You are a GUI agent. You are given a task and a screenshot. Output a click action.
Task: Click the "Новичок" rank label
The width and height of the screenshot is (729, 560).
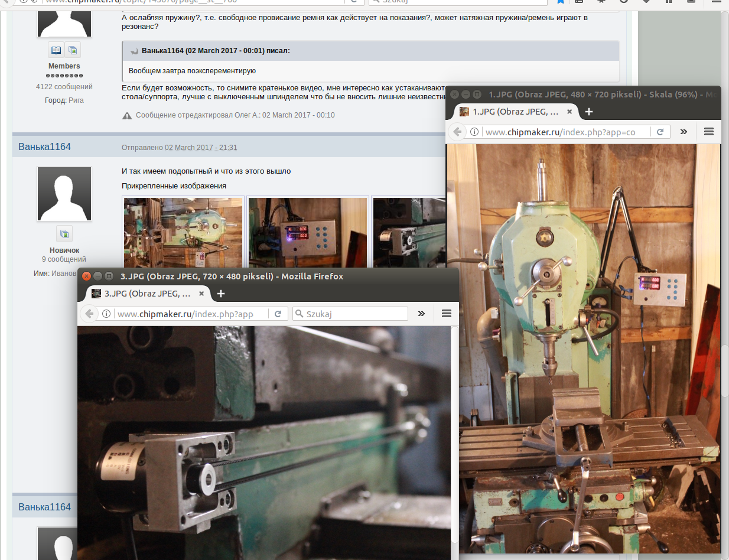[64, 250]
